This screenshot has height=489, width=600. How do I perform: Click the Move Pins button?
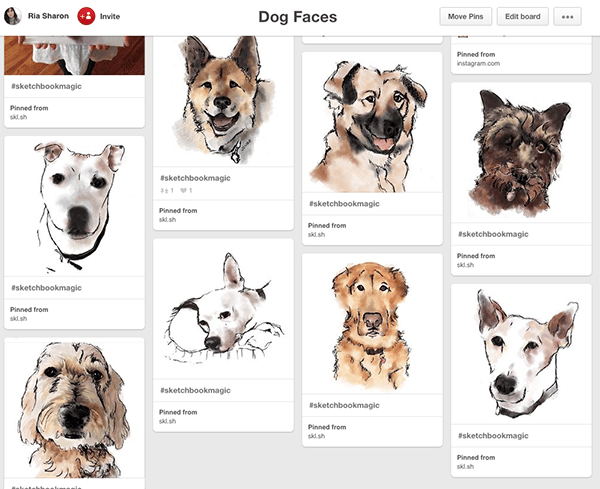point(465,16)
